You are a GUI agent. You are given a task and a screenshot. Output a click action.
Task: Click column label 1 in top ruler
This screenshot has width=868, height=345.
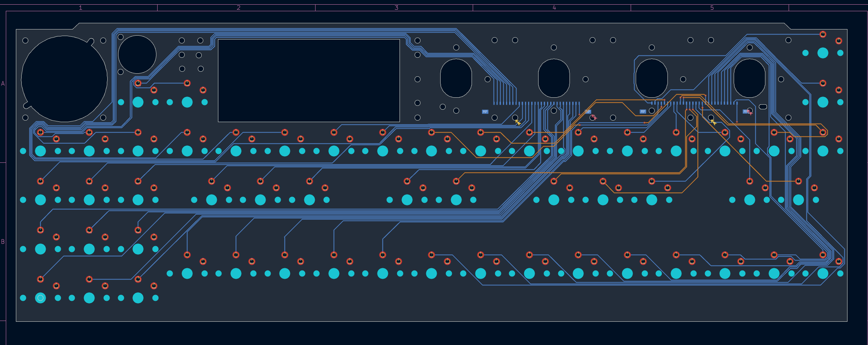81,8
